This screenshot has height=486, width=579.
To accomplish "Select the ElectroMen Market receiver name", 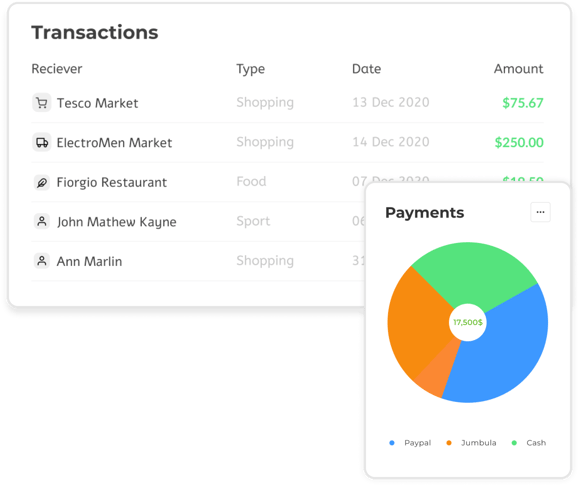I will 114,143.
